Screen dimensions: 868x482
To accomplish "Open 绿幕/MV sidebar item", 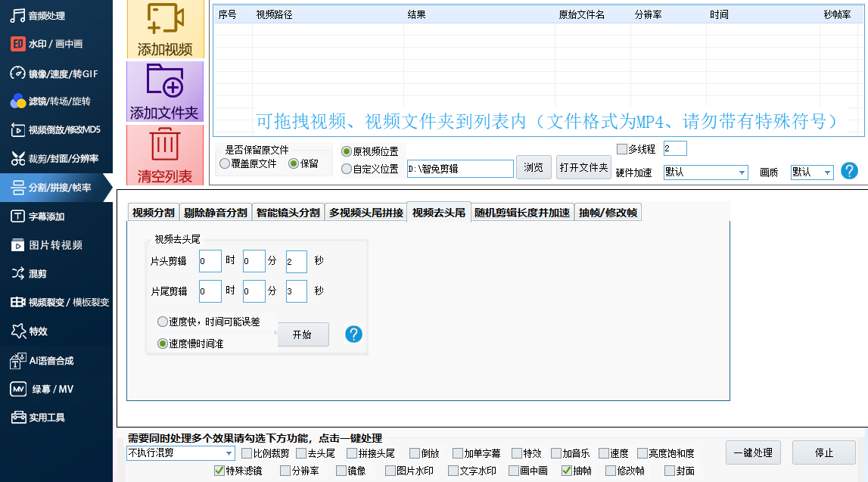I will (x=51, y=389).
